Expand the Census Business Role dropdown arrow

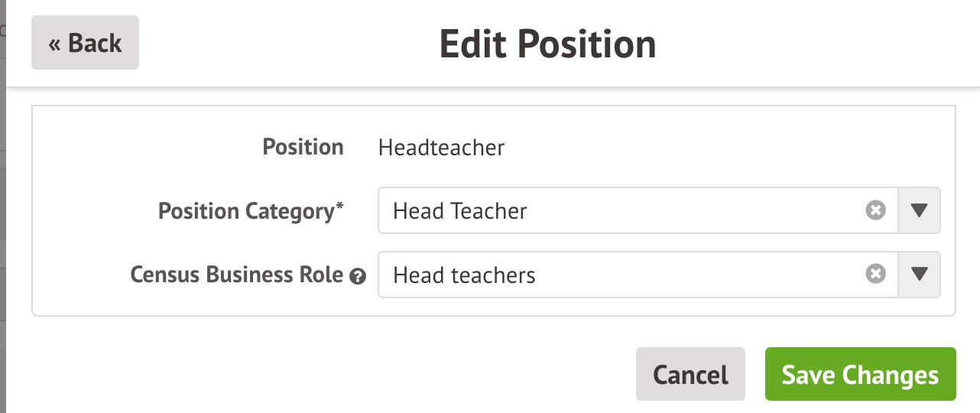[x=919, y=274]
